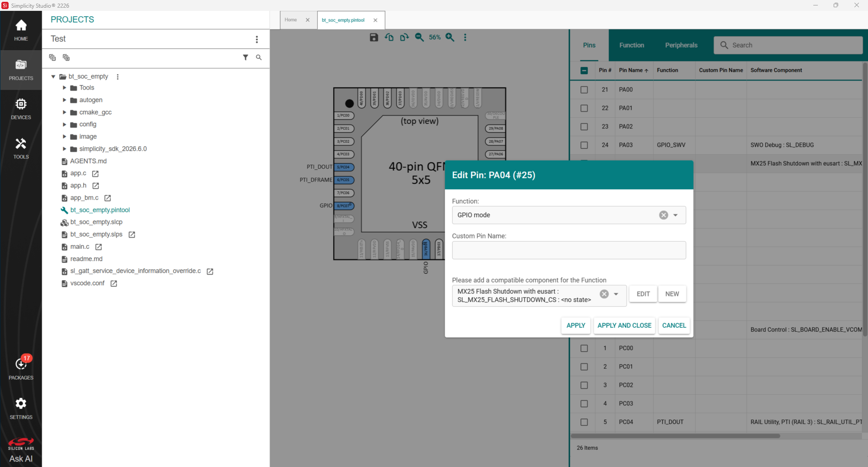Open app.c in external editor icon

[x=95, y=174]
